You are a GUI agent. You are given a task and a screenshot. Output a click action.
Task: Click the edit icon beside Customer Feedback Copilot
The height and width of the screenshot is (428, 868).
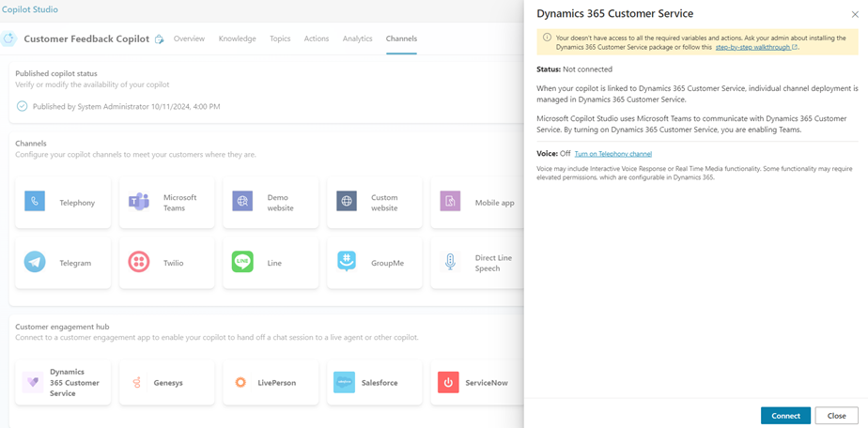coord(159,39)
